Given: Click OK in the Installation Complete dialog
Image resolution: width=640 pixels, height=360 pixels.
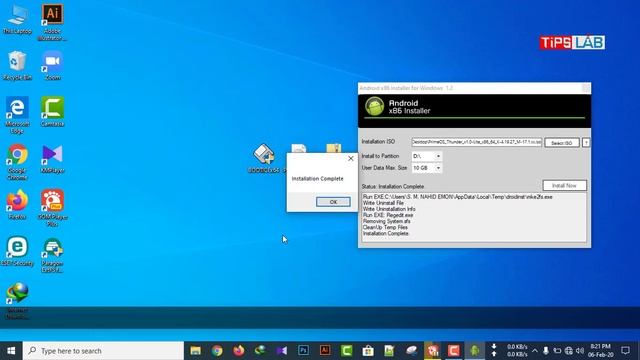Looking at the screenshot, I should (x=333, y=202).
